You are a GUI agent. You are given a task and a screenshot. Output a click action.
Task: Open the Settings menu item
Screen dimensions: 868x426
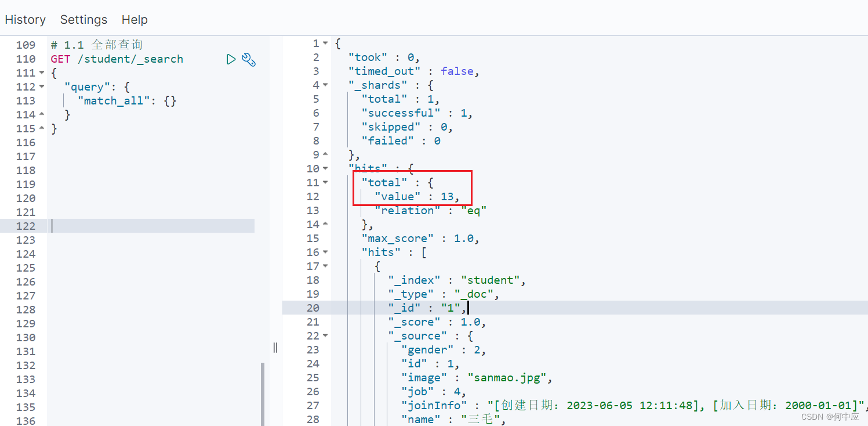pyautogui.click(x=83, y=20)
